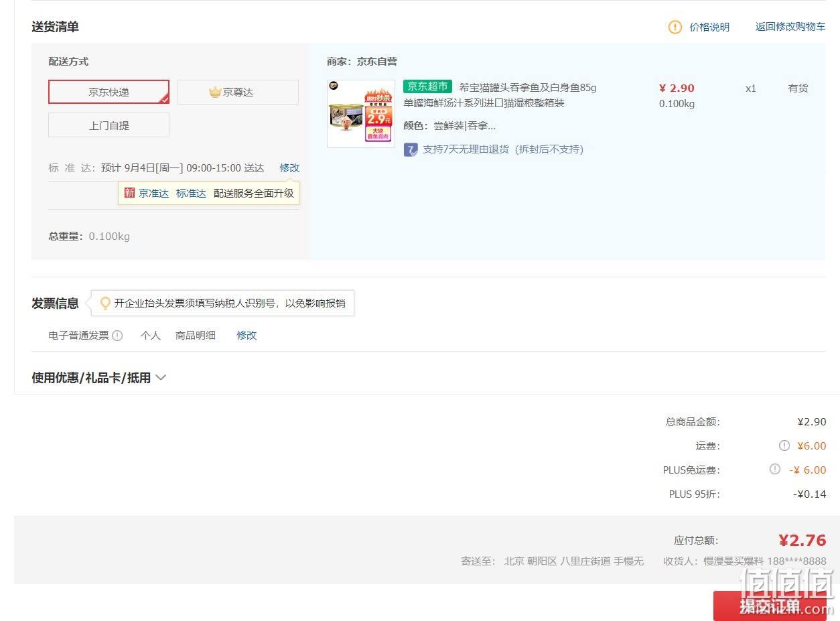The height and width of the screenshot is (621, 840).
Task: Click the item price ¥ 2.90
Action: (677, 88)
